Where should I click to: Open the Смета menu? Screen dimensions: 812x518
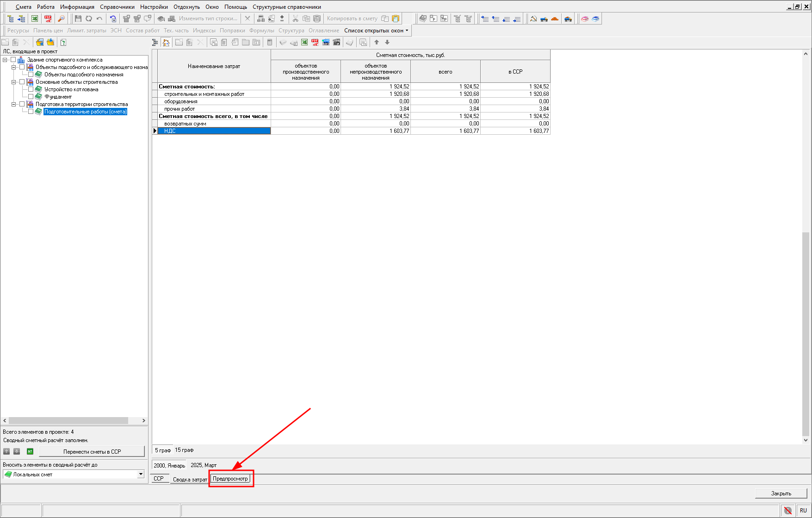[24, 7]
